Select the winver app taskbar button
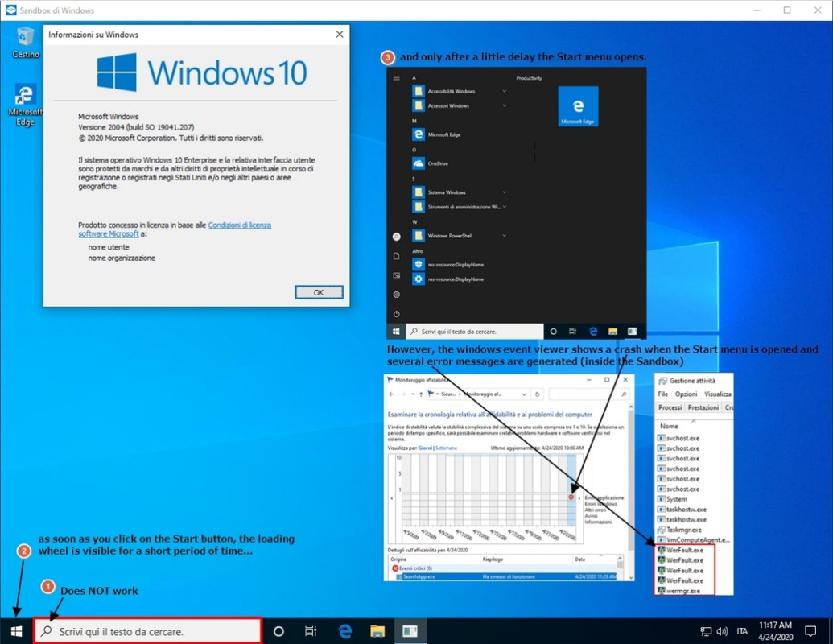Viewport: 833px width, 644px height. pos(410,631)
